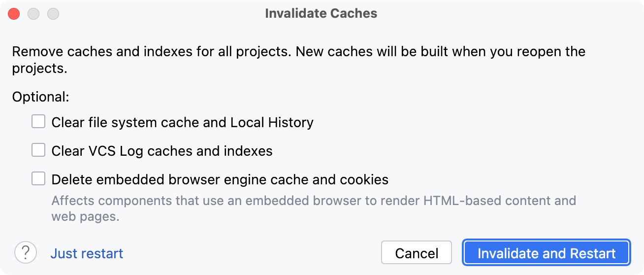Click the Invalidate Caches window title
The width and height of the screenshot is (644, 275).
321,13
